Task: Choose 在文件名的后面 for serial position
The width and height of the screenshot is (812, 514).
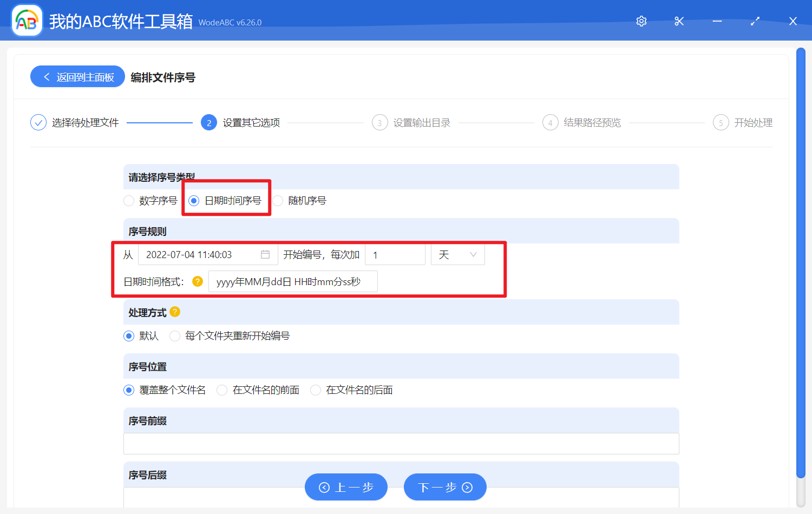Action: pyautogui.click(x=316, y=390)
